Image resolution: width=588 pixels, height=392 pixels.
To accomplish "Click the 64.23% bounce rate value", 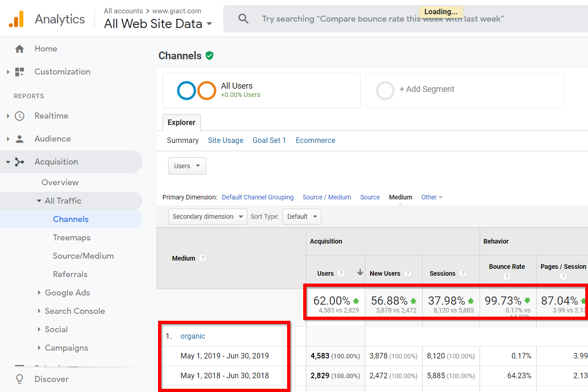I will (519, 375).
